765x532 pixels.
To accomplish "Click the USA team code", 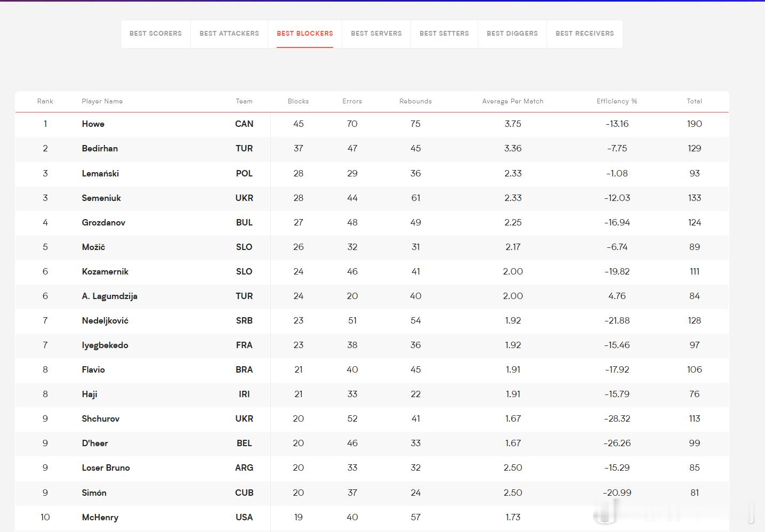I will pyautogui.click(x=244, y=518).
